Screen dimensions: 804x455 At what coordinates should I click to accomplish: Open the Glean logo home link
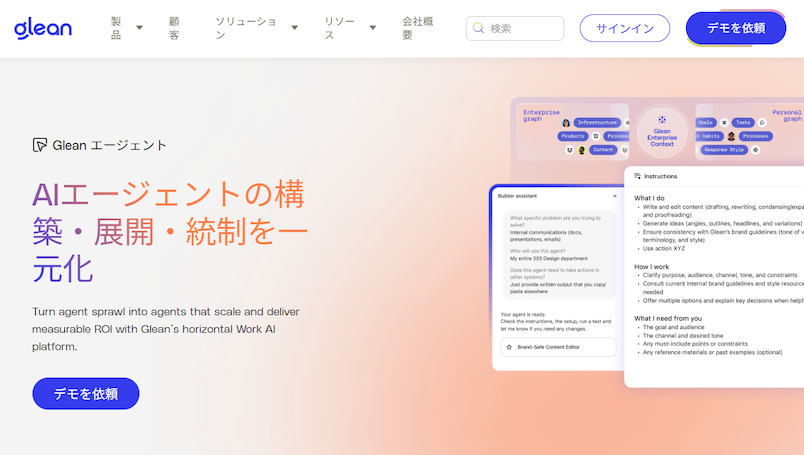(x=43, y=28)
